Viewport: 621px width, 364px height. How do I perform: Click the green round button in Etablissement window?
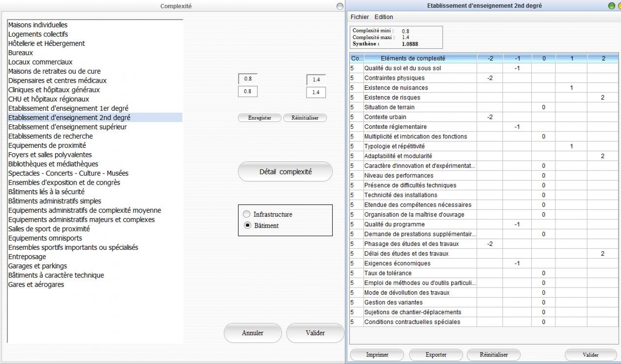(x=612, y=6)
